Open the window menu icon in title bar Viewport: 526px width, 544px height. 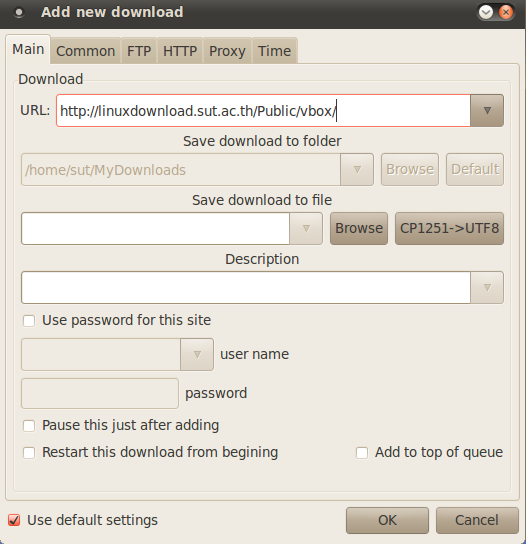coord(19,13)
